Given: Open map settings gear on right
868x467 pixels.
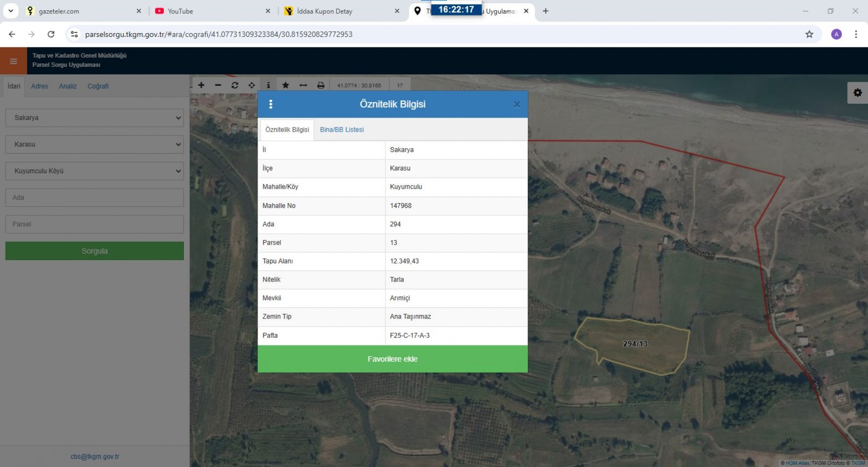Looking at the screenshot, I should pyautogui.click(x=858, y=92).
